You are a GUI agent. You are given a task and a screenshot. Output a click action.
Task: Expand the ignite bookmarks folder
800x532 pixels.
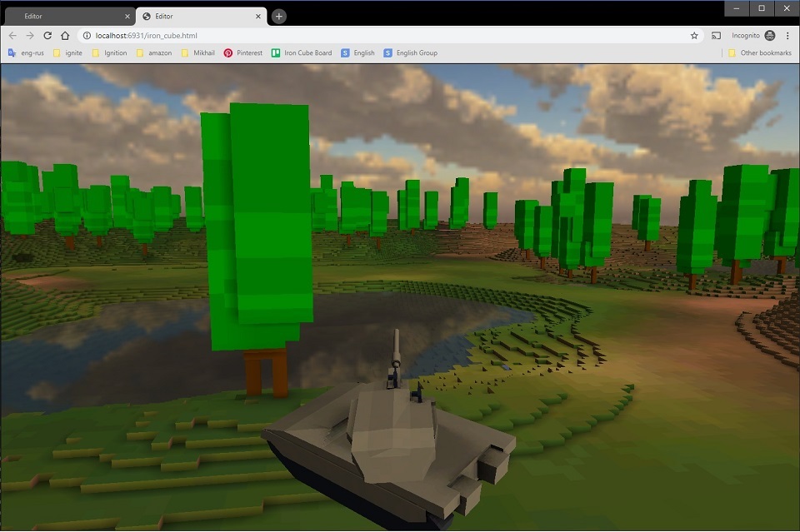(67, 52)
